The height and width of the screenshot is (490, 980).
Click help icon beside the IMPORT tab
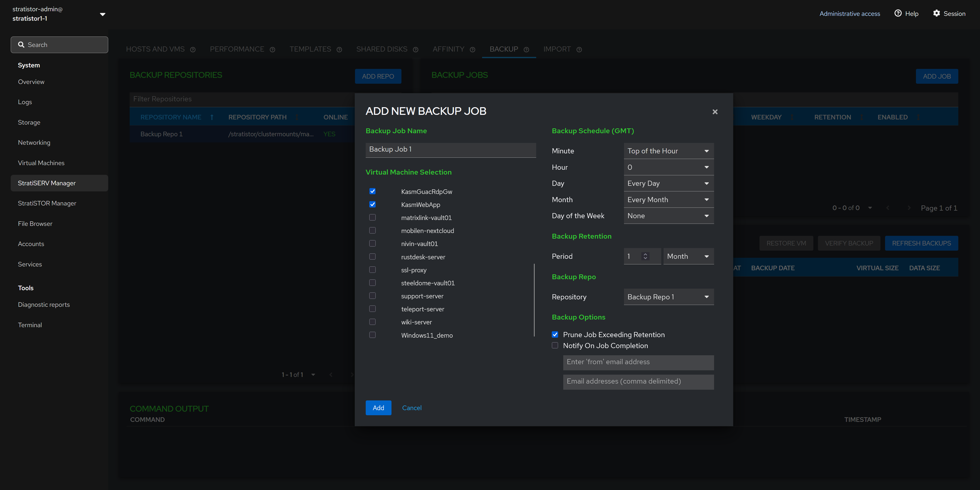pos(579,50)
